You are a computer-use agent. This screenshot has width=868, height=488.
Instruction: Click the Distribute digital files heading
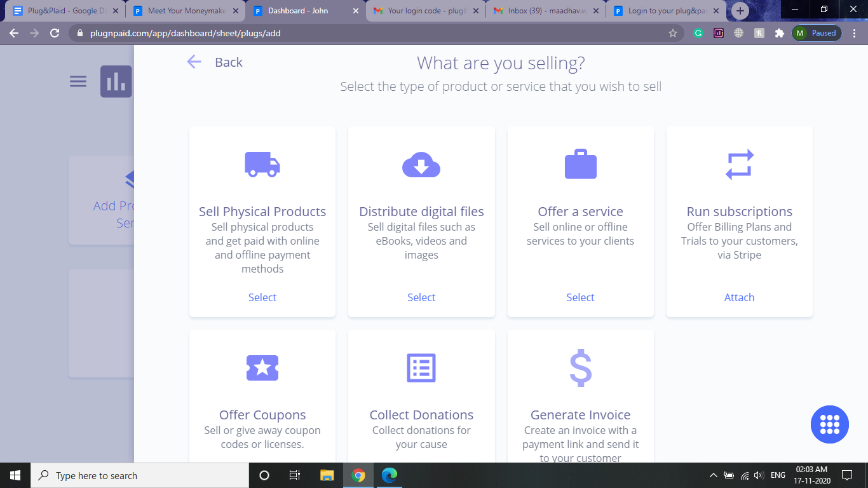(421, 212)
